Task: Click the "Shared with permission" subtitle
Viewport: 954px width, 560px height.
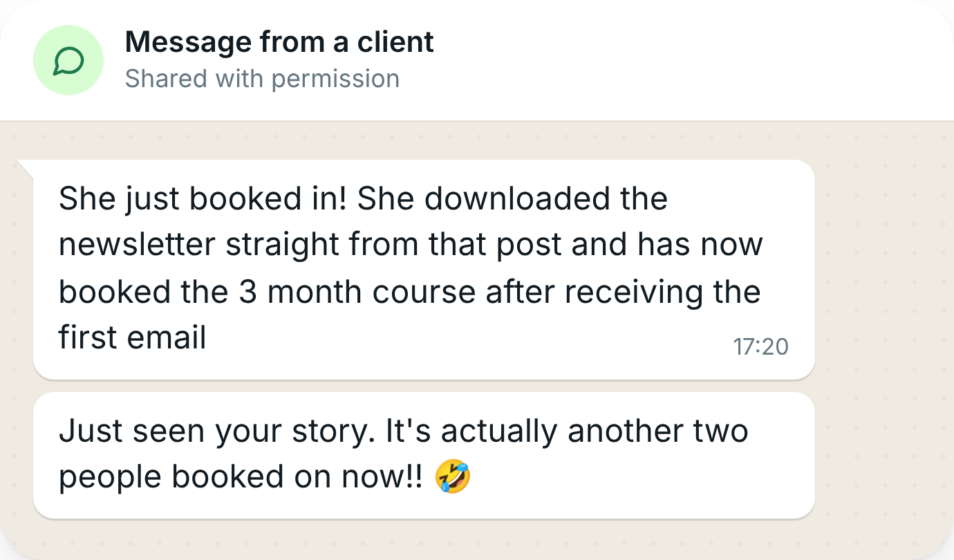Action: tap(262, 79)
